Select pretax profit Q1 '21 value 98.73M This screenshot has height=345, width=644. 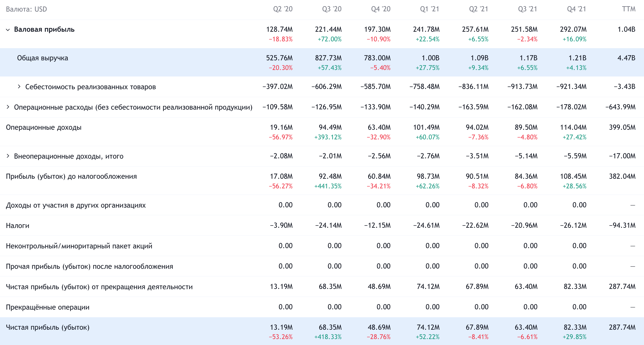pyautogui.click(x=428, y=176)
